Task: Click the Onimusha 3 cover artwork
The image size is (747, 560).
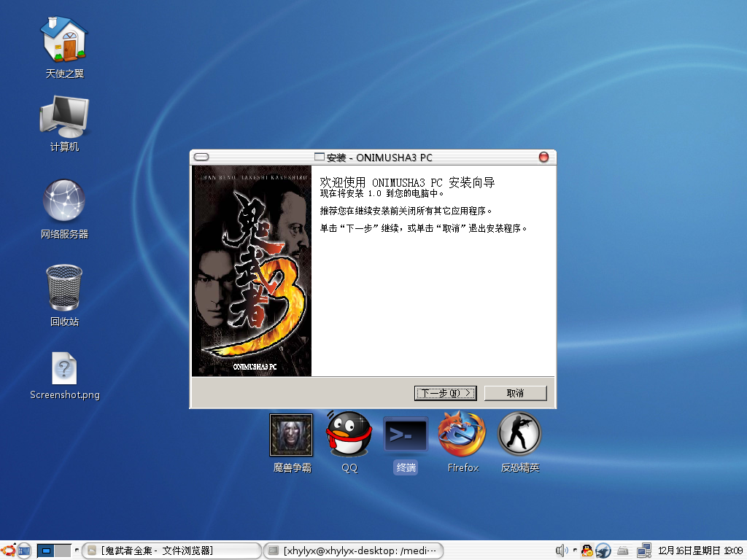Action: point(252,271)
